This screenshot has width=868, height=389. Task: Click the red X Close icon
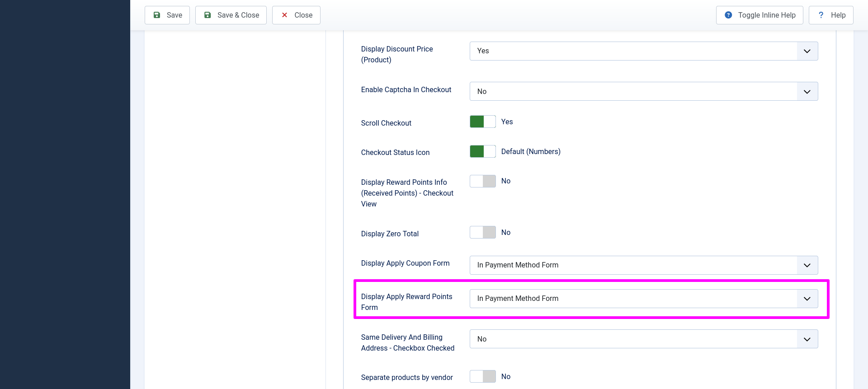click(x=284, y=15)
